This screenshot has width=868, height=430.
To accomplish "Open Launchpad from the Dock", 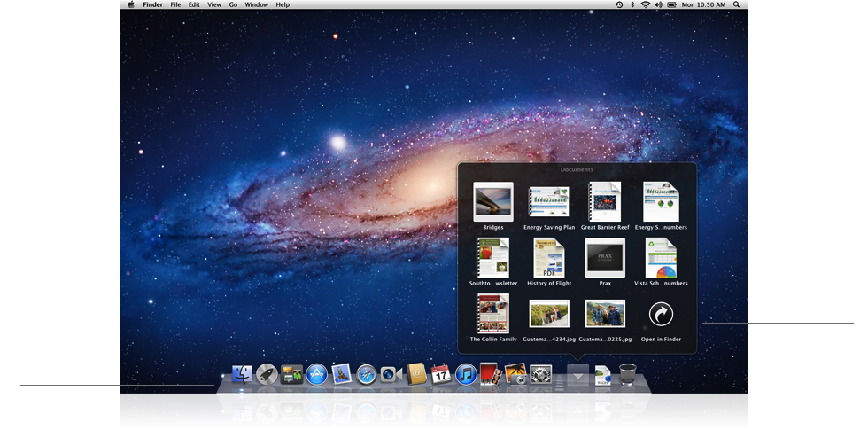I will point(267,375).
